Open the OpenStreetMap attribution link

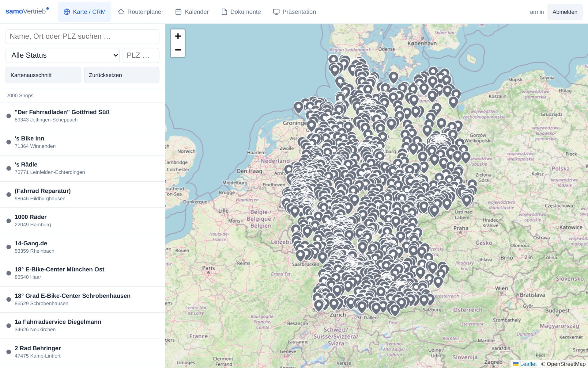tap(566, 364)
